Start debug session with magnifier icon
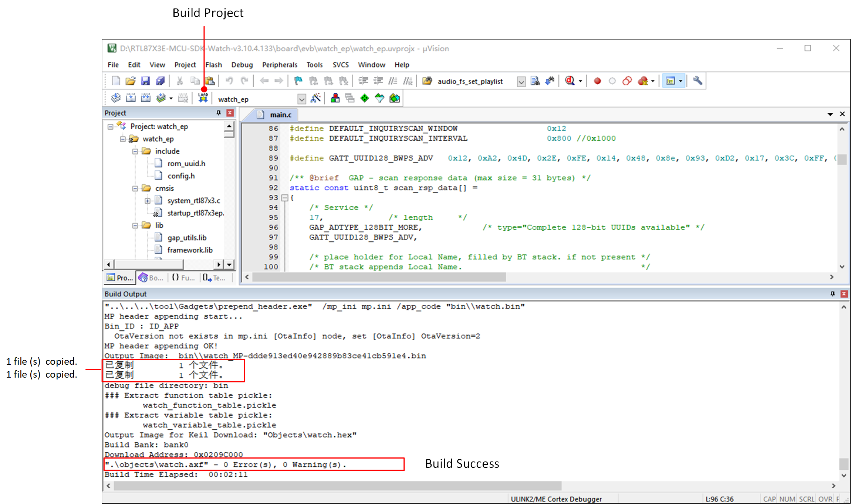The image size is (851, 504). (x=570, y=81)
